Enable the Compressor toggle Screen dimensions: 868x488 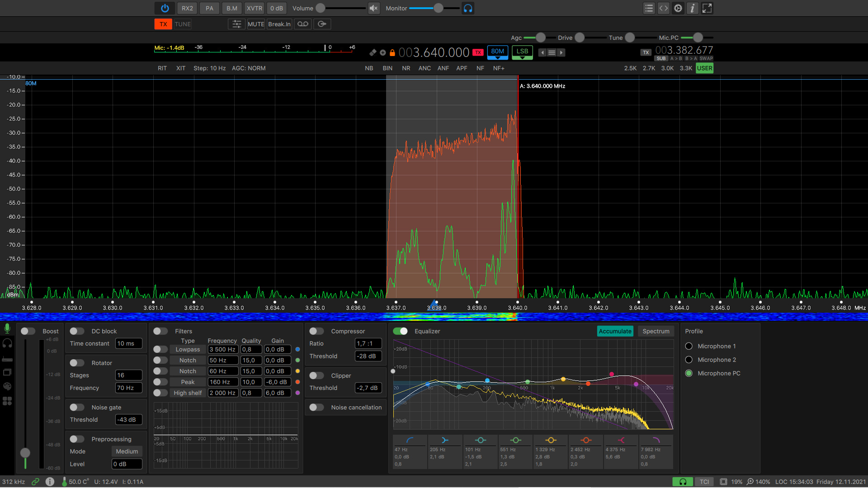click(316, 331)
